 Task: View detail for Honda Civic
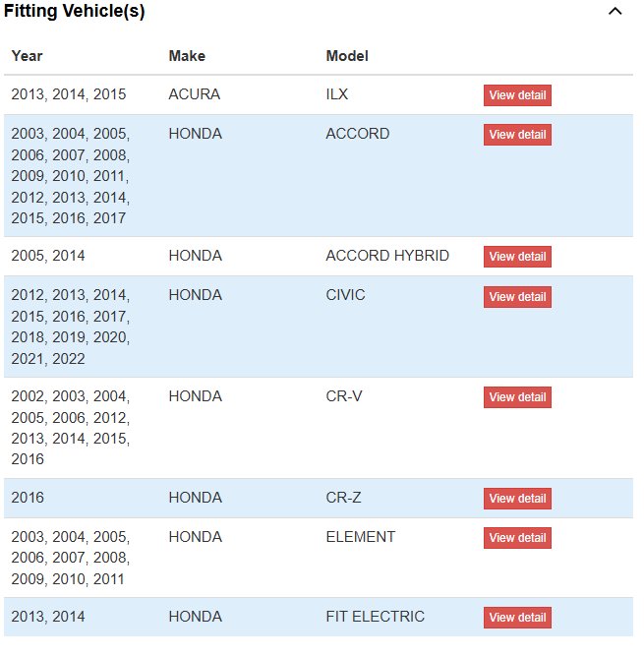pos(517,297)
